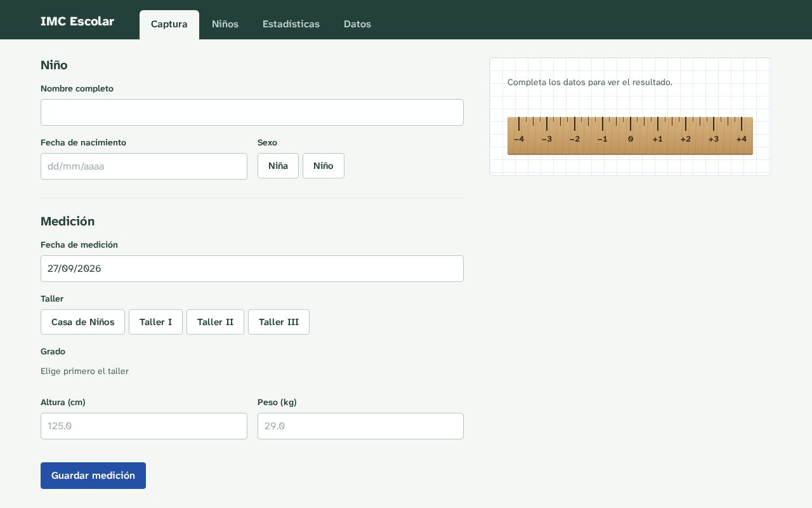This screenshot has height=508, width=812.
Task: Choose Taller I option
Action: pyautogui.click(x=155, y=322)
